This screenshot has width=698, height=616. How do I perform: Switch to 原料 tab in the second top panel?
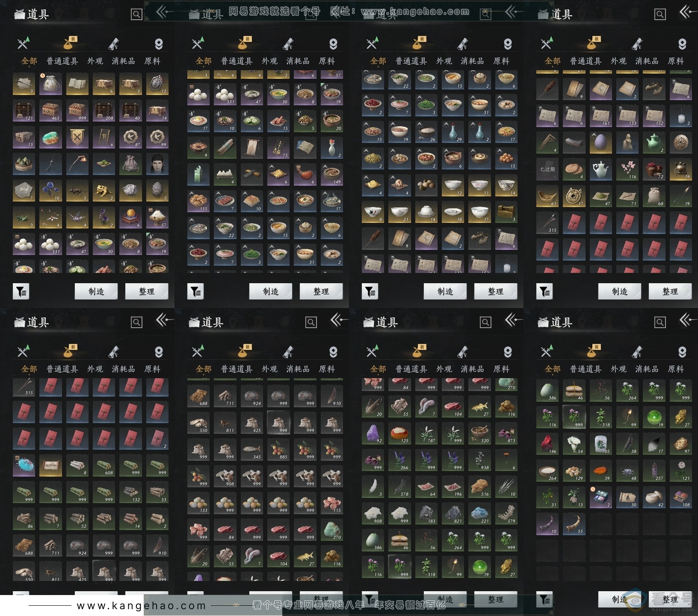point(327,61)
